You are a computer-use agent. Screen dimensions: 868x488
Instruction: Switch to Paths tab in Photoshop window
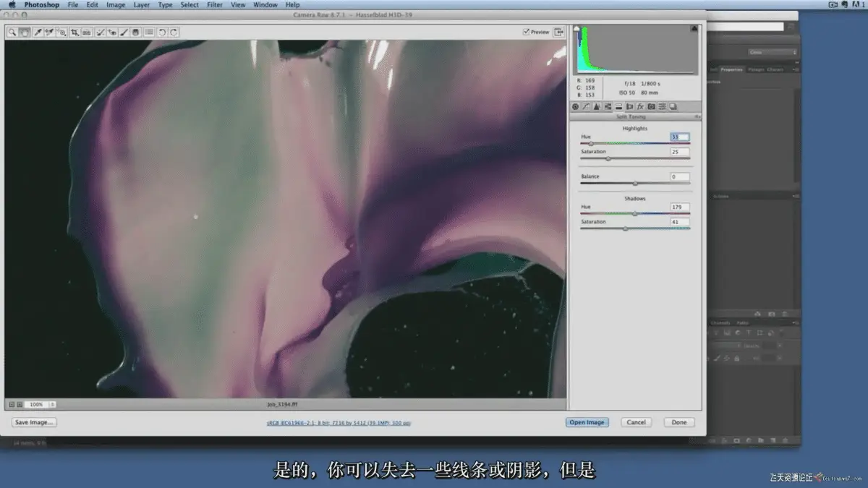(x=742, y=322)
